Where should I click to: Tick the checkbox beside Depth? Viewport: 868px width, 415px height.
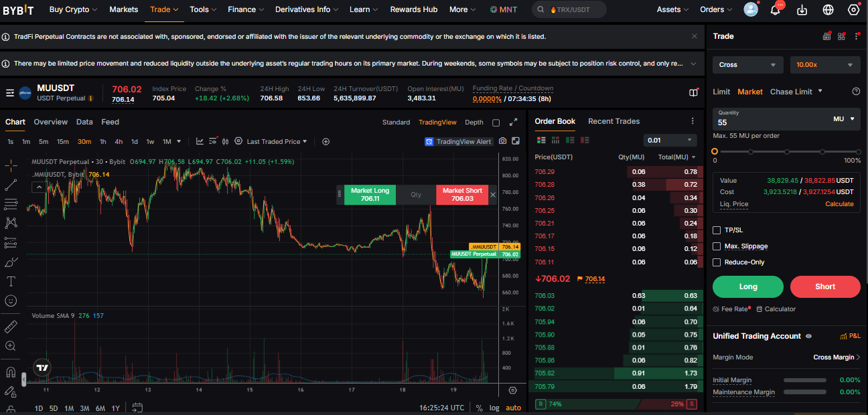click(496, 122)
